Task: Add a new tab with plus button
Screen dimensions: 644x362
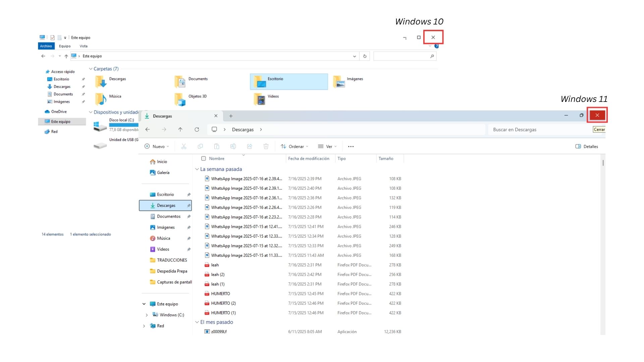Action: tap(231, 116)
